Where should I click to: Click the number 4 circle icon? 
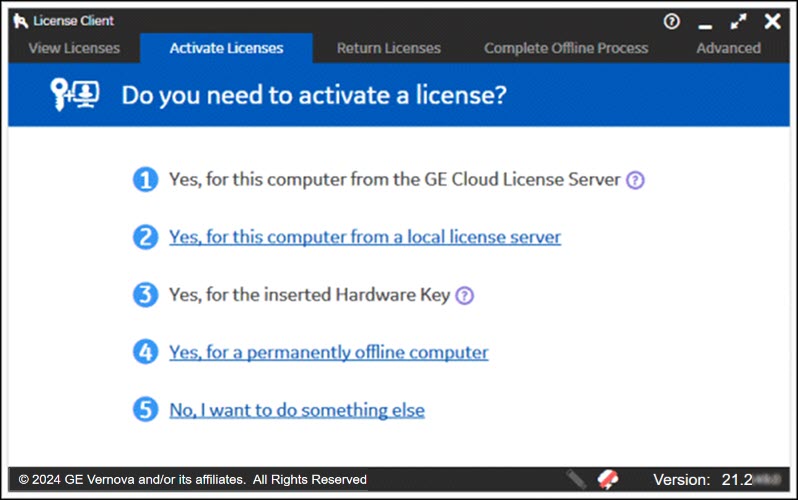(146, 352)
